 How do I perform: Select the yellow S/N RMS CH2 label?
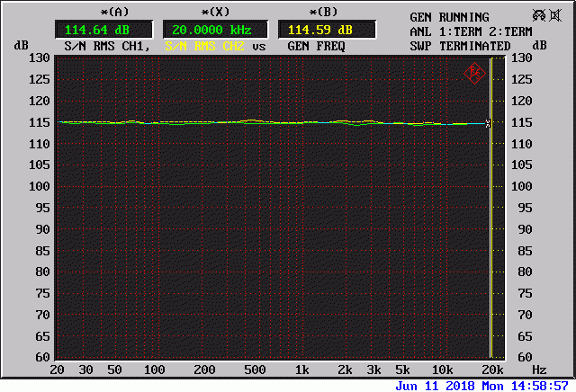pyautogui.click(x=207, y=46)
